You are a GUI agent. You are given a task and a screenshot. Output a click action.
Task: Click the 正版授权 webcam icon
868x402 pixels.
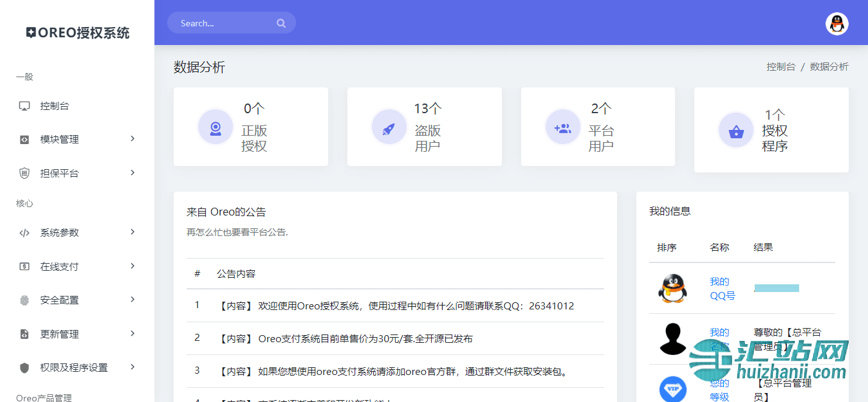click(216, 127)
